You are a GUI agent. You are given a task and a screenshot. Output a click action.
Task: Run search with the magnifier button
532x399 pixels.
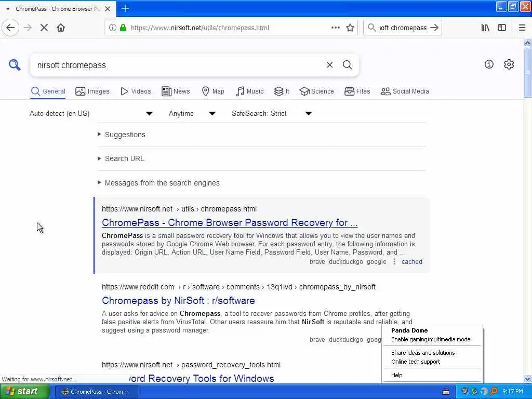click(347, 65)
